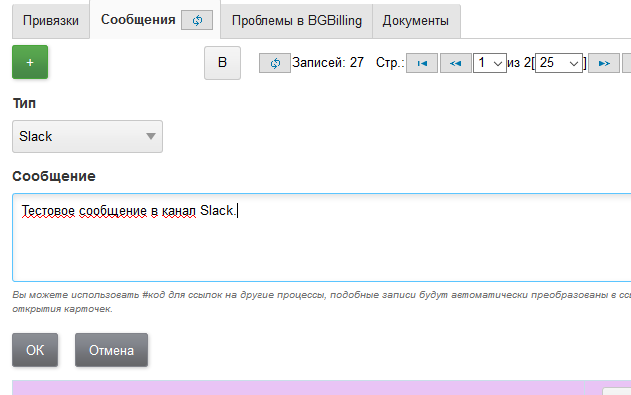Screen dimensions: 631x395
Task: Click the Записей: 27 record count text
Action: point(328,63)
